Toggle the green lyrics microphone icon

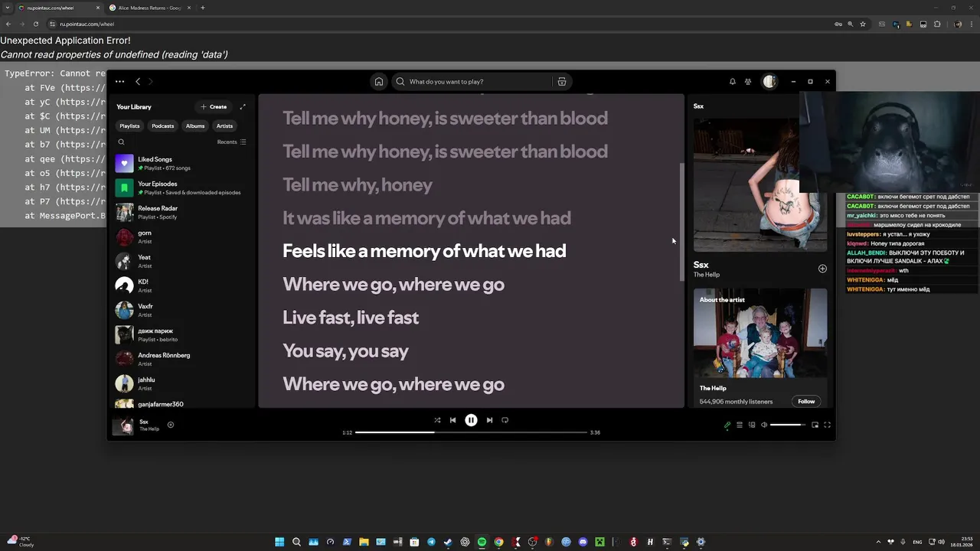[x=727, y=425]
